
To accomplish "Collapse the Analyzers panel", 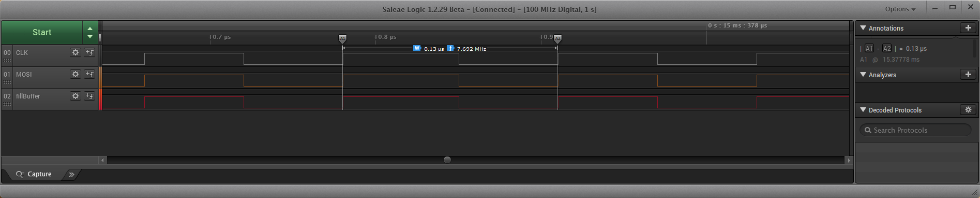I will click(863, 75).
